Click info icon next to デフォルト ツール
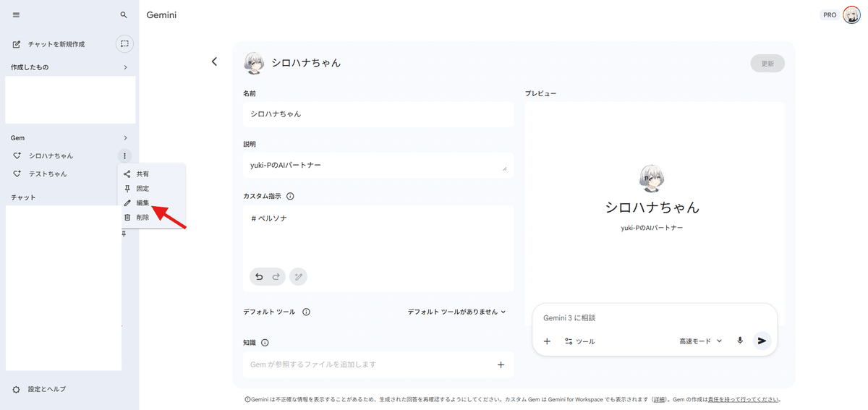The height and width of the screenshot is (410, 868). [x=306, y=312]
